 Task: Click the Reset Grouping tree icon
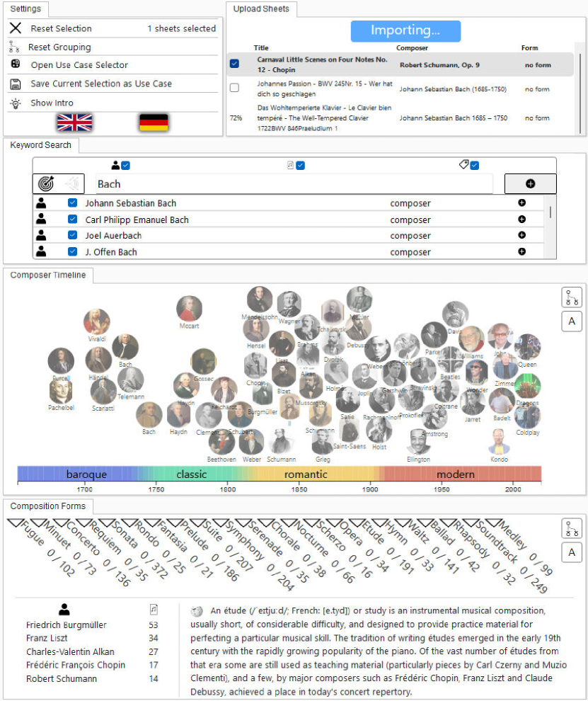tap(14, 47)
